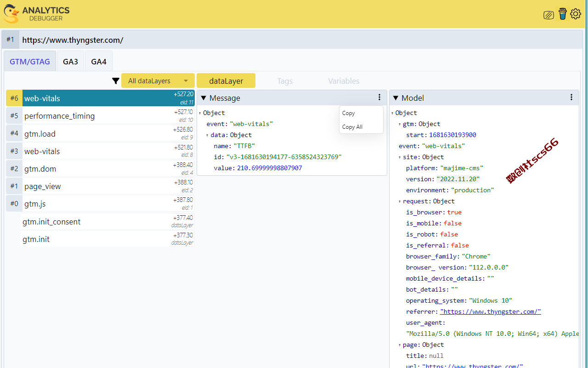This screenshot has width=588, height=368.
Task: Click the browser_family "Chrome" value
Action: point(476,256)
